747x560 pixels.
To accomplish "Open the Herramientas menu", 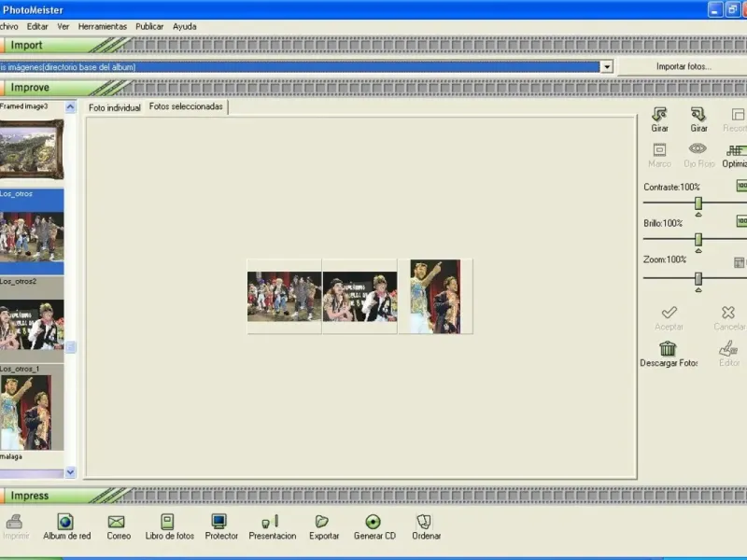I will click(x=103, y=27).
